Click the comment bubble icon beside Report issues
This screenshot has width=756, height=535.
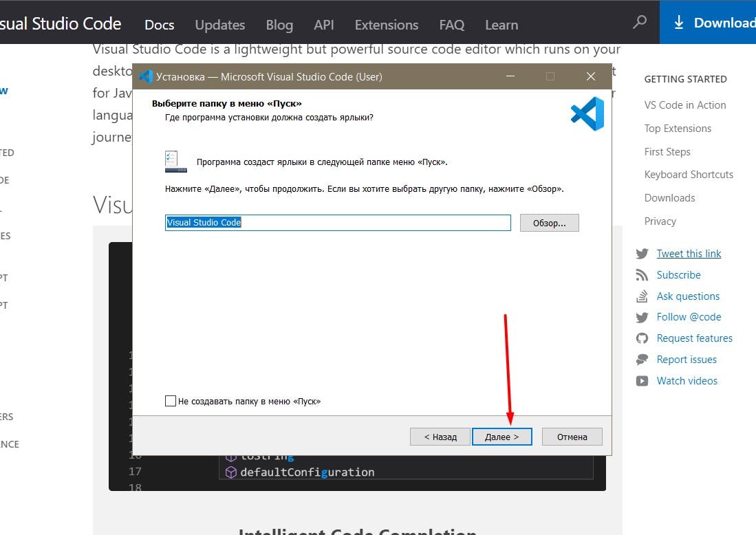[642, 360]
